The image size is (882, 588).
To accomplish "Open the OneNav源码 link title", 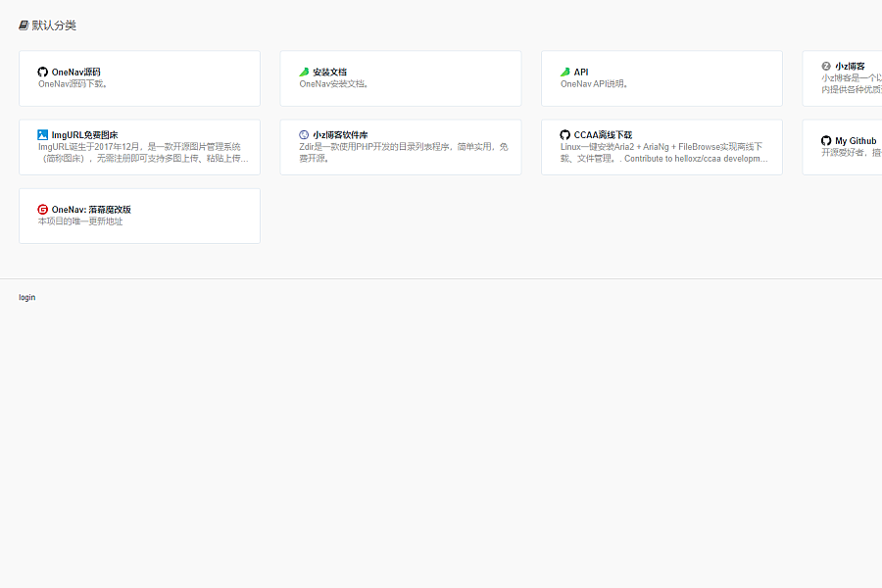I will pyautogui.click(x=75, y=72).
